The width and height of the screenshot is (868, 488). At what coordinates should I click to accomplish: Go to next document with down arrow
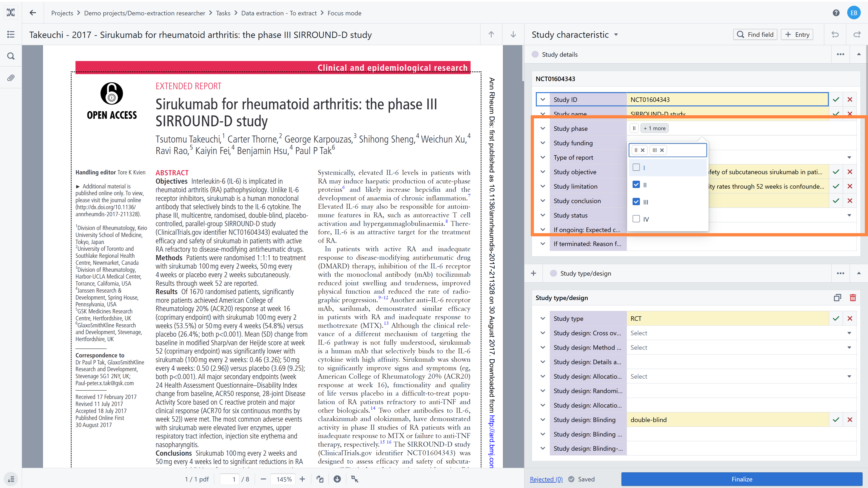click(x=513, y=34)
